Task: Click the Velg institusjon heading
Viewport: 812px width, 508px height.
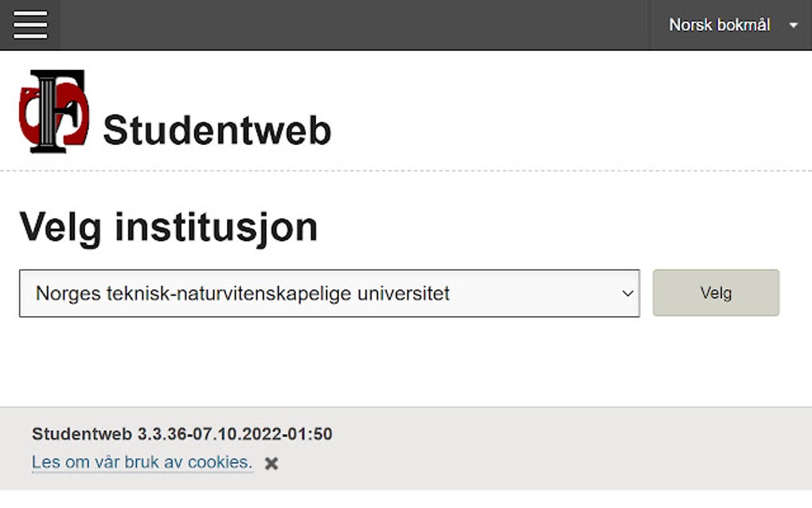Action: coord(169,227)
